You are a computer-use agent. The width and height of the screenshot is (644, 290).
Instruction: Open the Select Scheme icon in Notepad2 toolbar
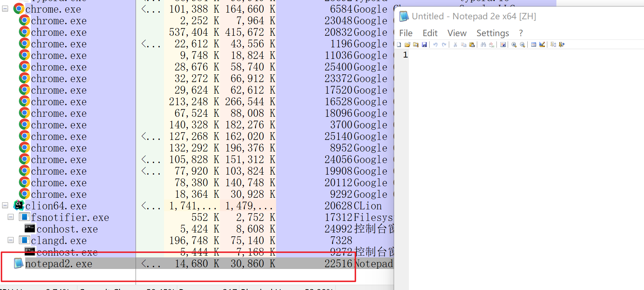(534, 45)
